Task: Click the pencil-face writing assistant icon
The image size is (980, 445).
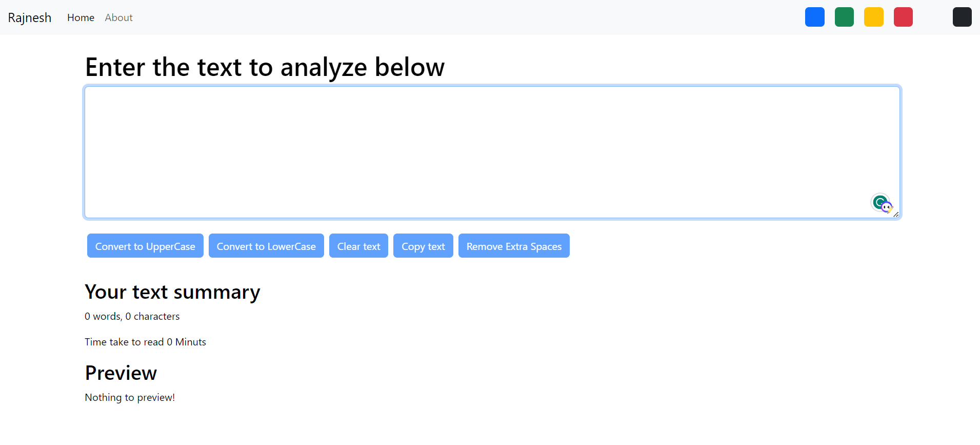Action: tap(887, 207)
